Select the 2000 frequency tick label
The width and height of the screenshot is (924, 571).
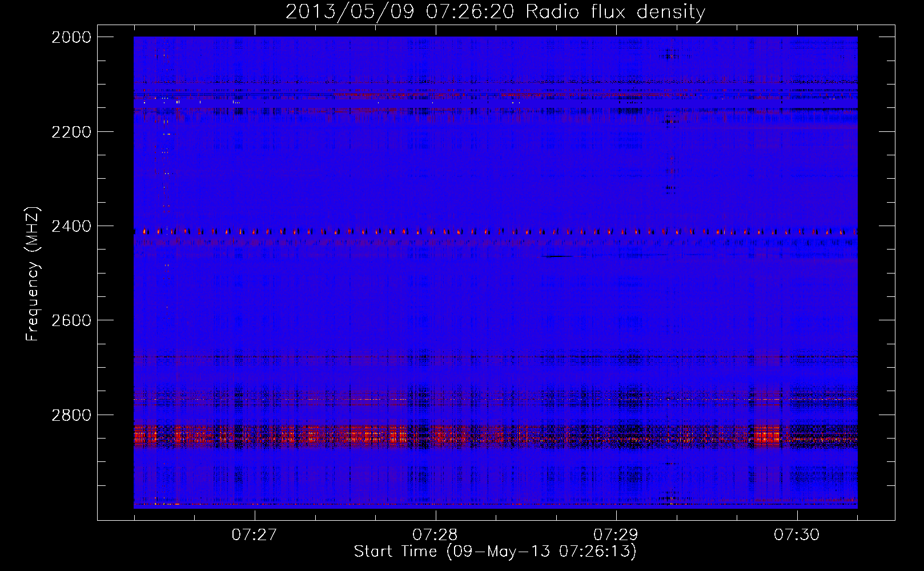point(71,37)
